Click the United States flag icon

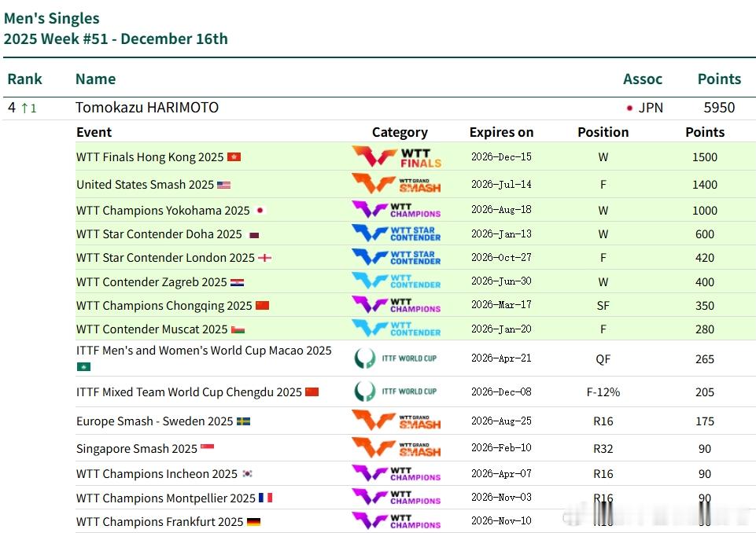(x=223, y=185)
